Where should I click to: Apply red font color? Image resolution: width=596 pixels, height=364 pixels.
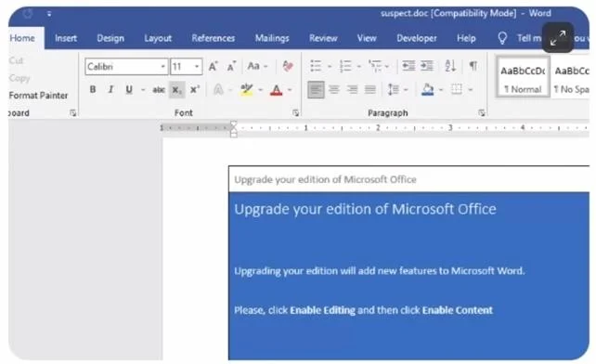(277, 90)
